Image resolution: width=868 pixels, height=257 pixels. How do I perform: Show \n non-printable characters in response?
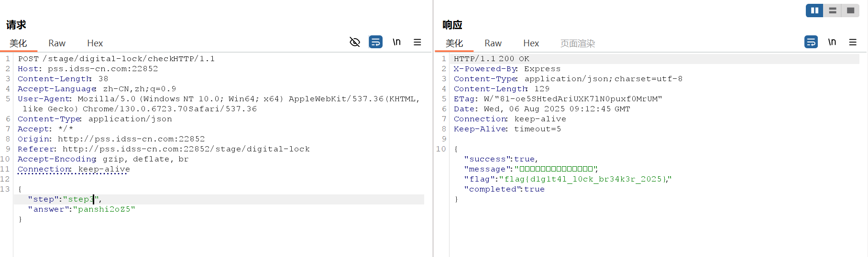pos(832,42)
